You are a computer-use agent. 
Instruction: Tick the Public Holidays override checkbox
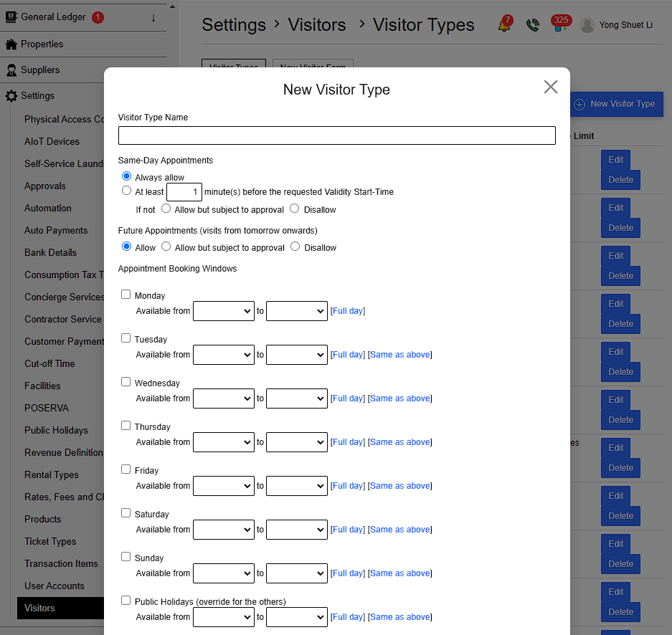(126, 601)
